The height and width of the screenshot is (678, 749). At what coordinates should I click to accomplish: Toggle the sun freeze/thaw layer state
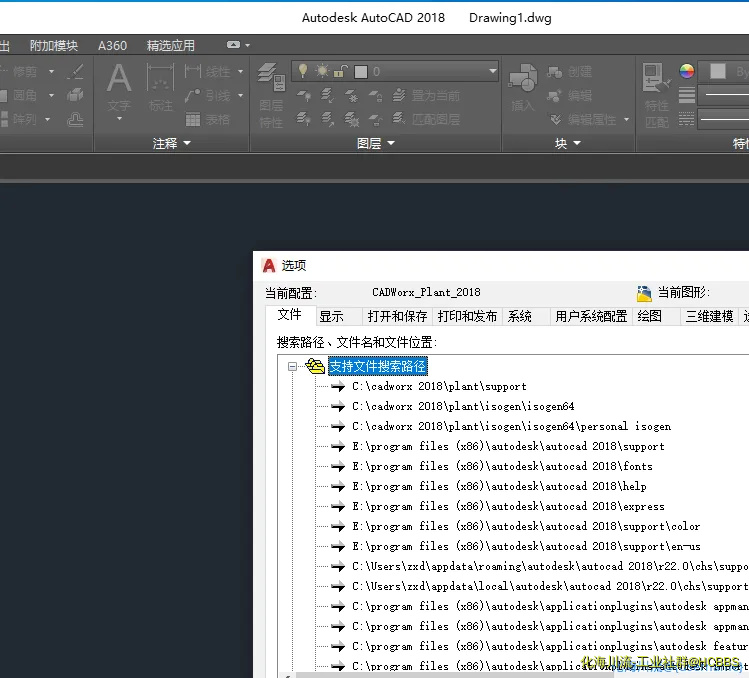pyautogui.click(x=322, y=71)
